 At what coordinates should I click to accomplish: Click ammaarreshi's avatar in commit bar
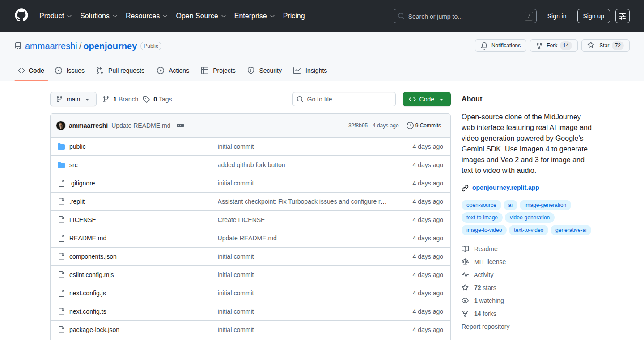[61, 126]
